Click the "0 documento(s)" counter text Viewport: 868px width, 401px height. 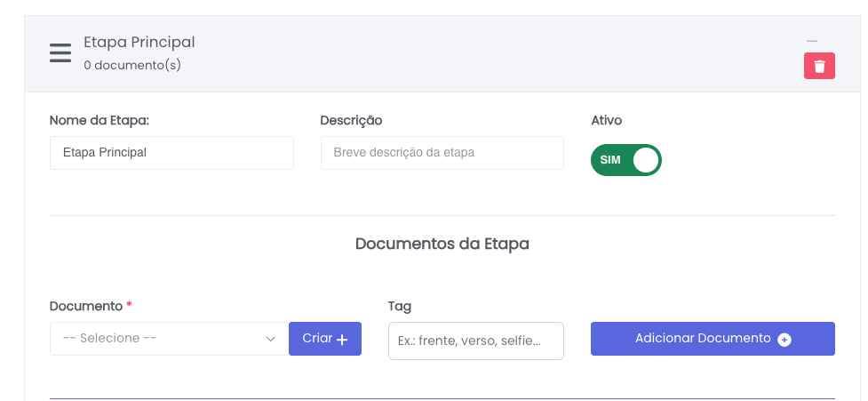click(132, 65)
